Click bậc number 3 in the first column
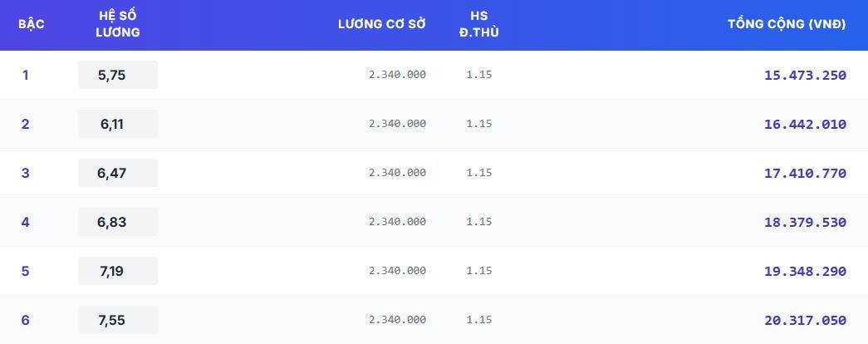 [x=25, y=173]
